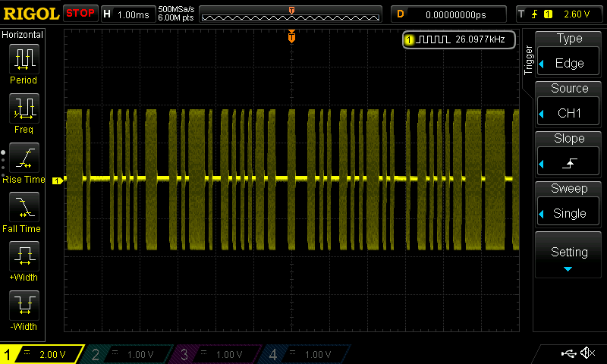Viewport: 607px width, 364px height.
Task: Click the channel 1 ground level marker
Action: point(58,180)
